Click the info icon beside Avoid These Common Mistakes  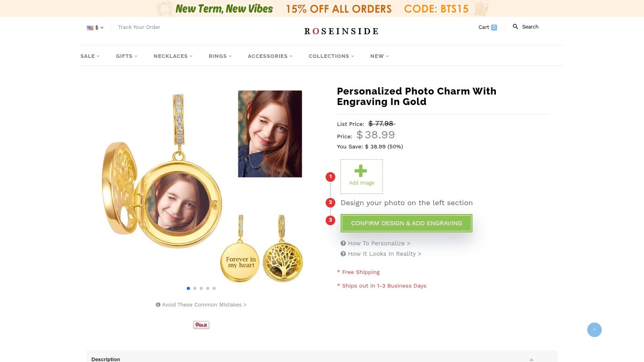pos(158,305)
